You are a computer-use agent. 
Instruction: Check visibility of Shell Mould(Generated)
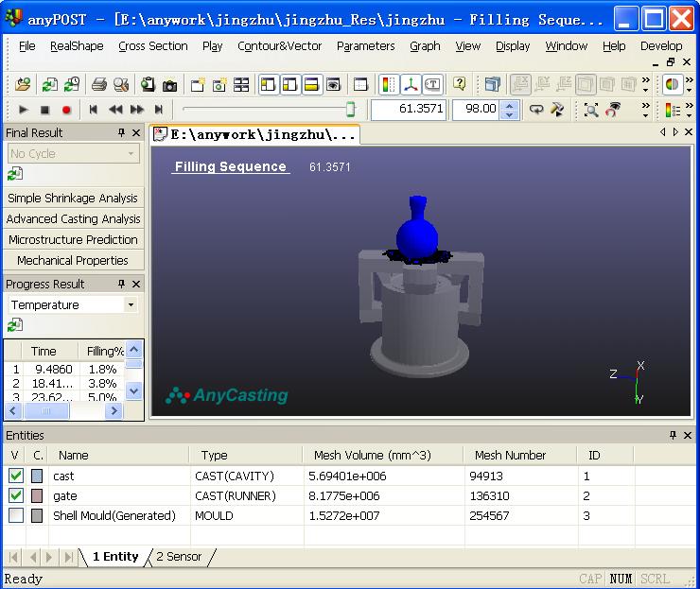pyautogui.click(x=16, y=515)
